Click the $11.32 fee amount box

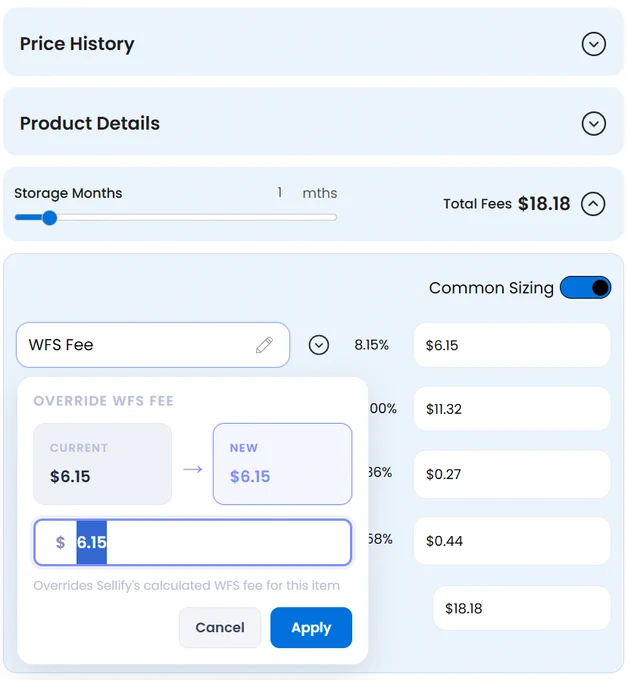(x=512, y=409)
